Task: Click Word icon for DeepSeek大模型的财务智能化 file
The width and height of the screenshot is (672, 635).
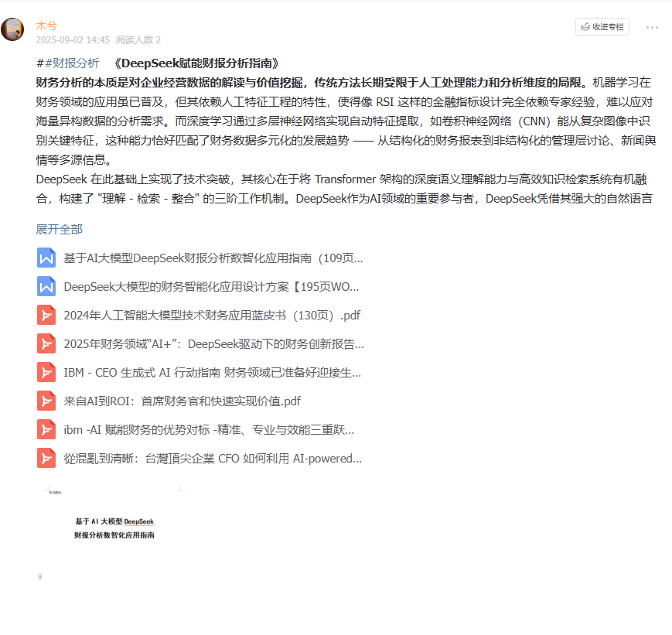Action: pyautogui.click(x=46, y=286)
